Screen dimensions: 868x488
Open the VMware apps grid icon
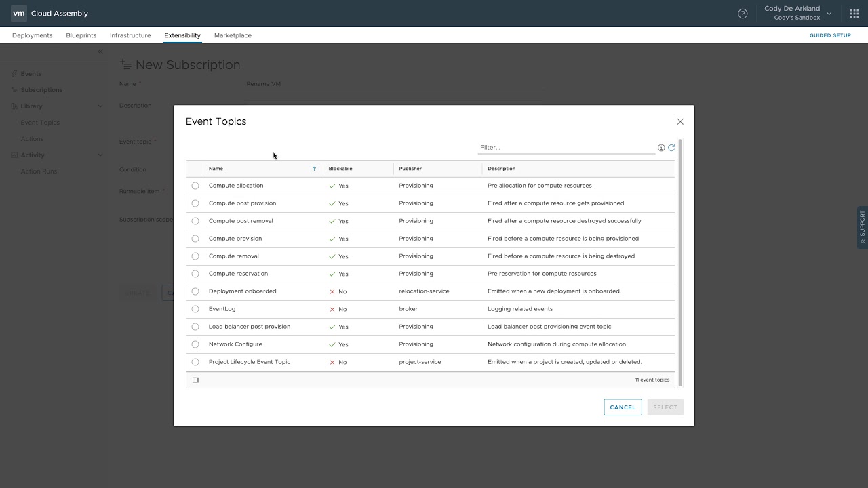854,14
